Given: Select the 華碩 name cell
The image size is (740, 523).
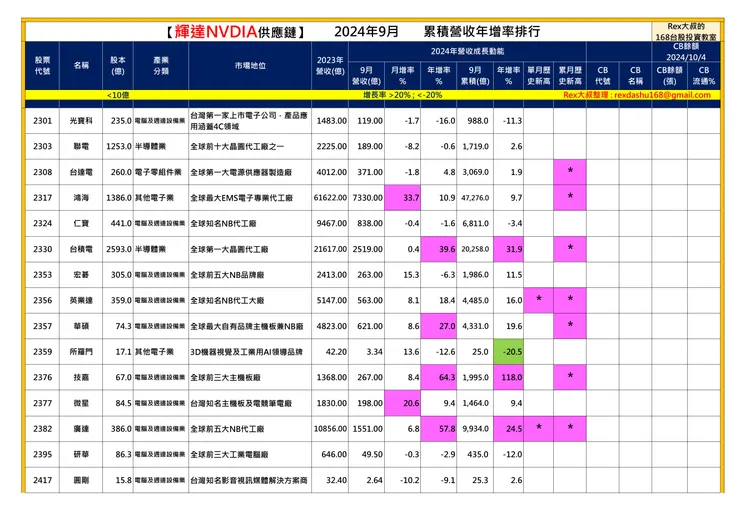Looking at the screenshot, I should (81, 326).
